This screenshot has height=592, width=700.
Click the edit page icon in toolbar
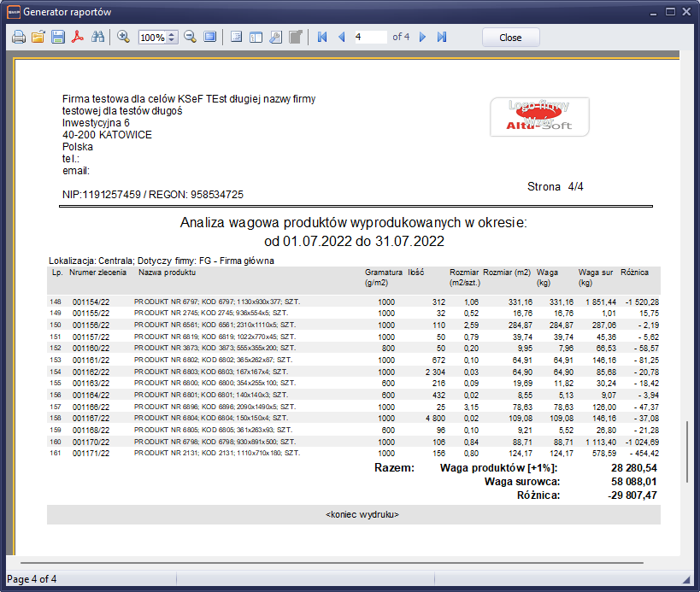click(x=295, y=38)
